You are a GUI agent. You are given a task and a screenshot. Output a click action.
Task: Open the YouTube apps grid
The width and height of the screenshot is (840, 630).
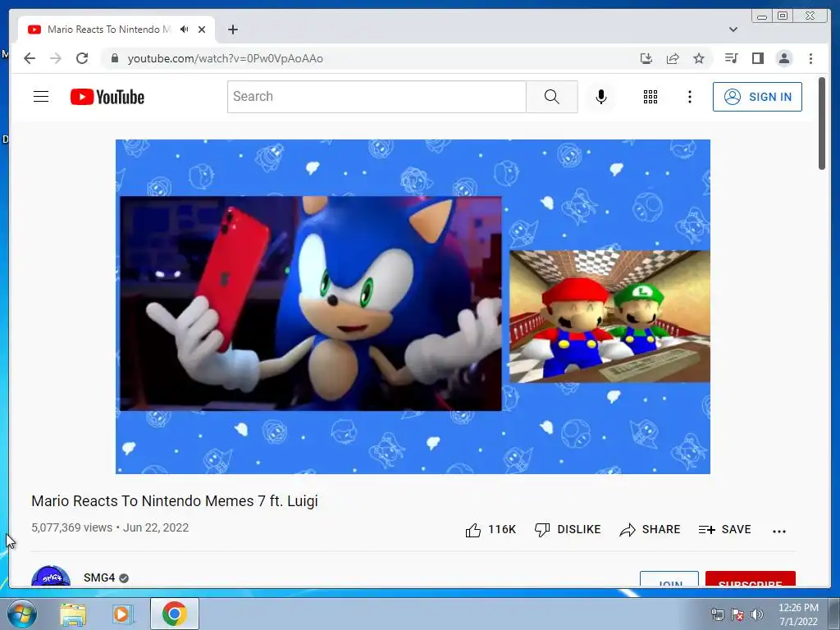click(x=651, y=97)
